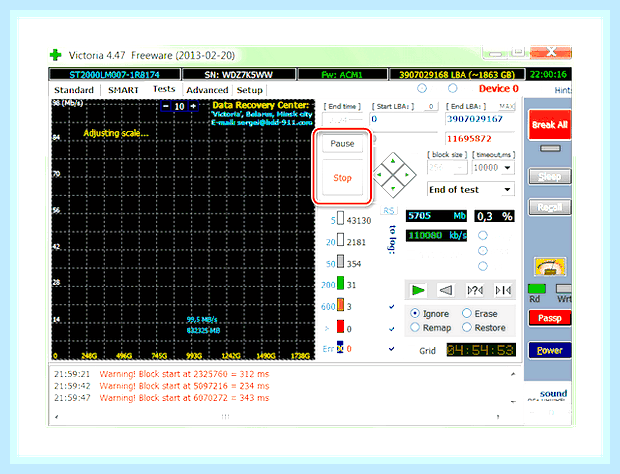Viewport: 620px width, 474px height.
Task: Click the log entry at 21:59:47
Action: (161, 398)
